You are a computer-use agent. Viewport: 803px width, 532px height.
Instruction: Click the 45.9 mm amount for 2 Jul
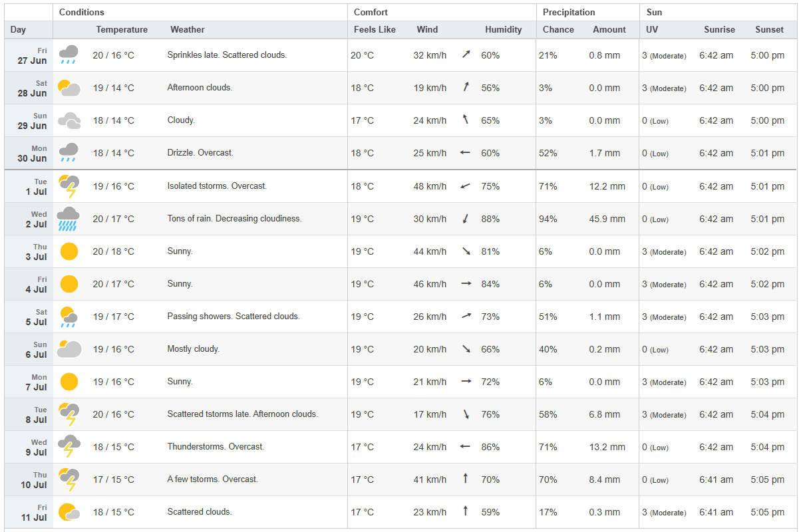(x=607, y=219)
